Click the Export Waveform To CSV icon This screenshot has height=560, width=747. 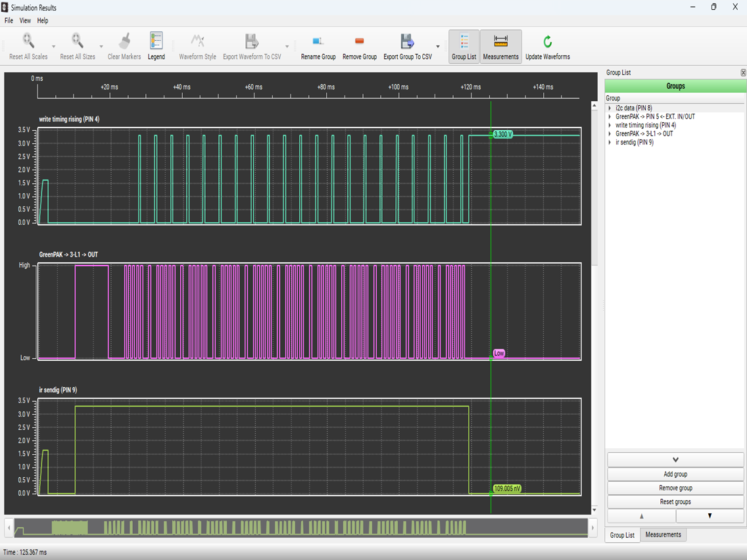tap(251, 41)
